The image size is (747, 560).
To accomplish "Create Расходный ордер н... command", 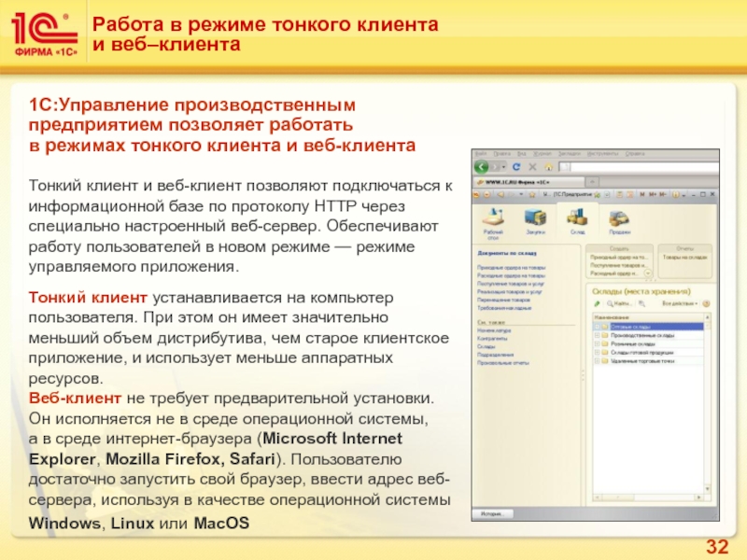I will tap(615, 273).
